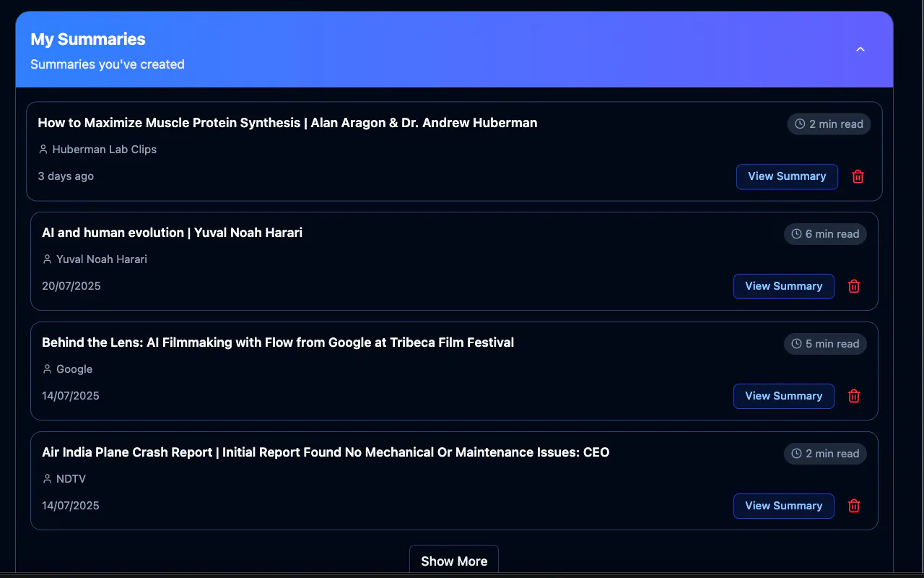Click the person icon beside Huberman Lab Clips
This screenshot has height=578, width=924.
[43, 150]
